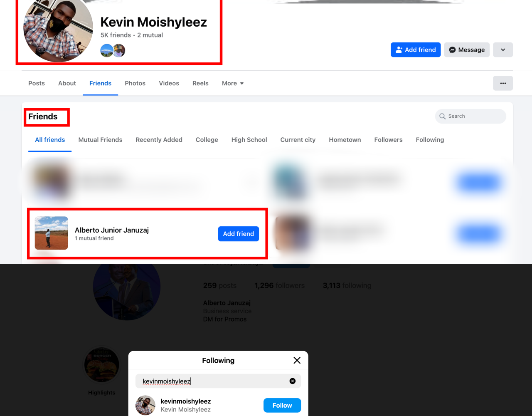Click the Messenger icon on Message button
Screen dimensions: 532x416
(453, 50)
